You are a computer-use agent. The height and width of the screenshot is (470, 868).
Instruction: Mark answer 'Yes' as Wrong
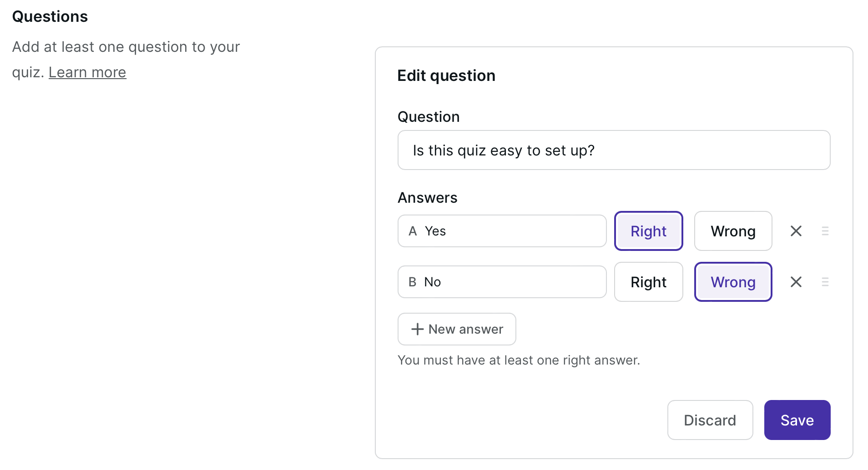point(733,231)
